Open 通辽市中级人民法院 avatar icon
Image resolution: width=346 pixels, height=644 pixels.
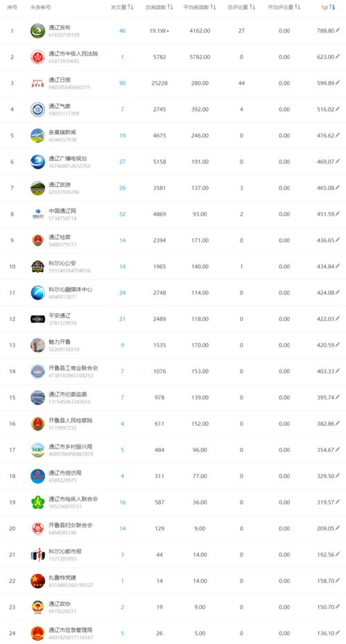pos(38,57)
